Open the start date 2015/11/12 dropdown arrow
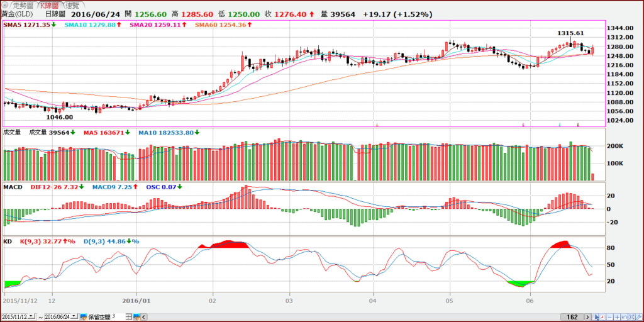644x322 pixels. pos(31,317)
